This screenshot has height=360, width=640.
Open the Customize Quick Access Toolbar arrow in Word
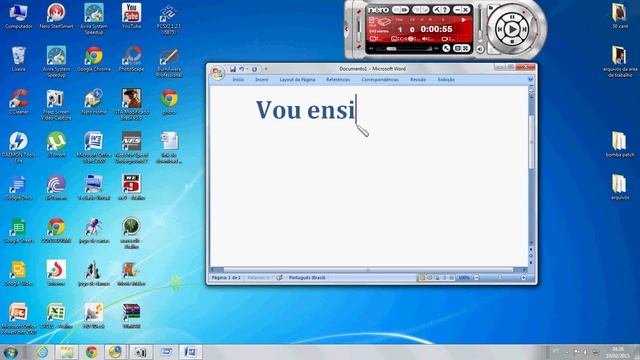tap(266, 69)
